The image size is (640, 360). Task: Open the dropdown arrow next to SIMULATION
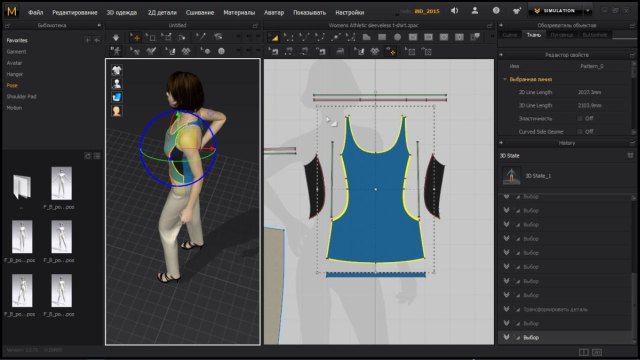point(588,11)
